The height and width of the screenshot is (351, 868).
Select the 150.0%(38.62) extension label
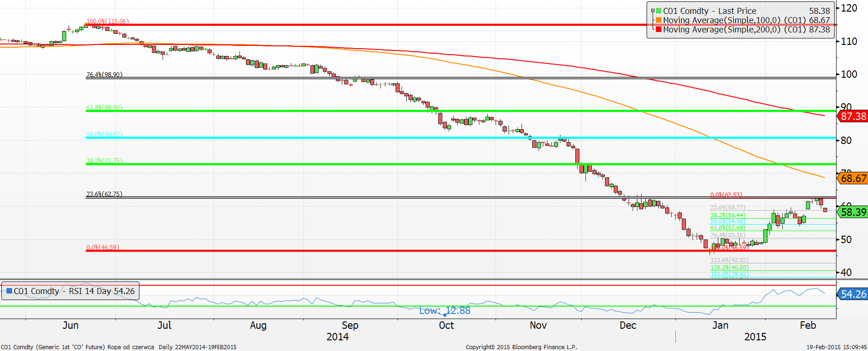pyautogui.click(x=729, y=274)
